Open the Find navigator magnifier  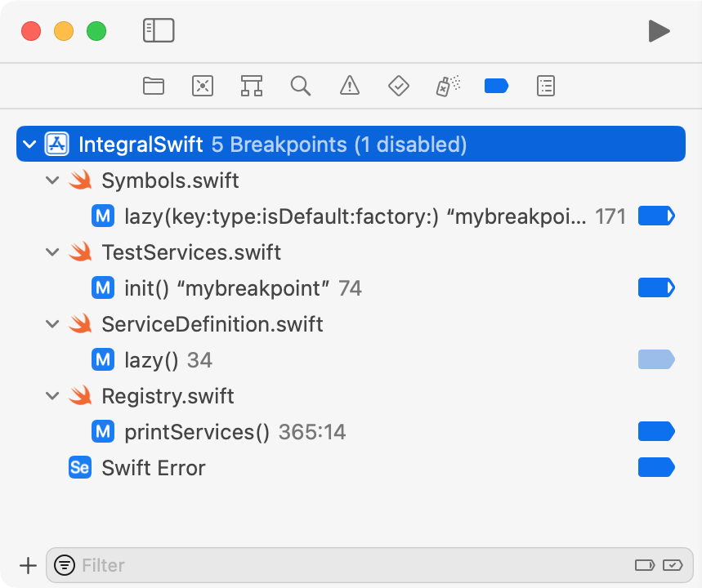tap(301, 86)
